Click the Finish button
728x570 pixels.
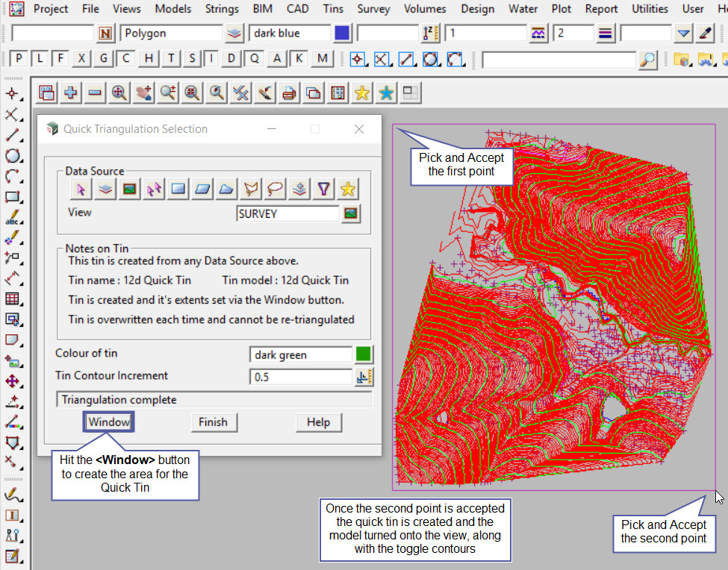[213, 422]
